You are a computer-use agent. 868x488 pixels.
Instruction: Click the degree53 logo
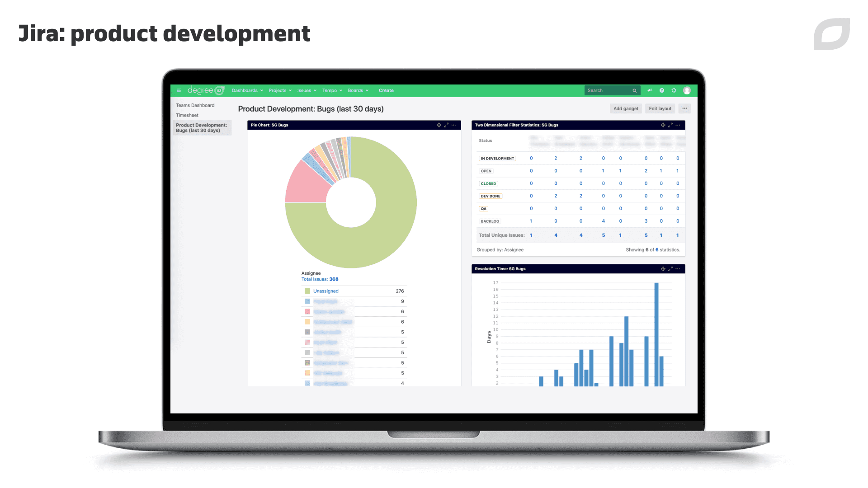pos(206,90)
